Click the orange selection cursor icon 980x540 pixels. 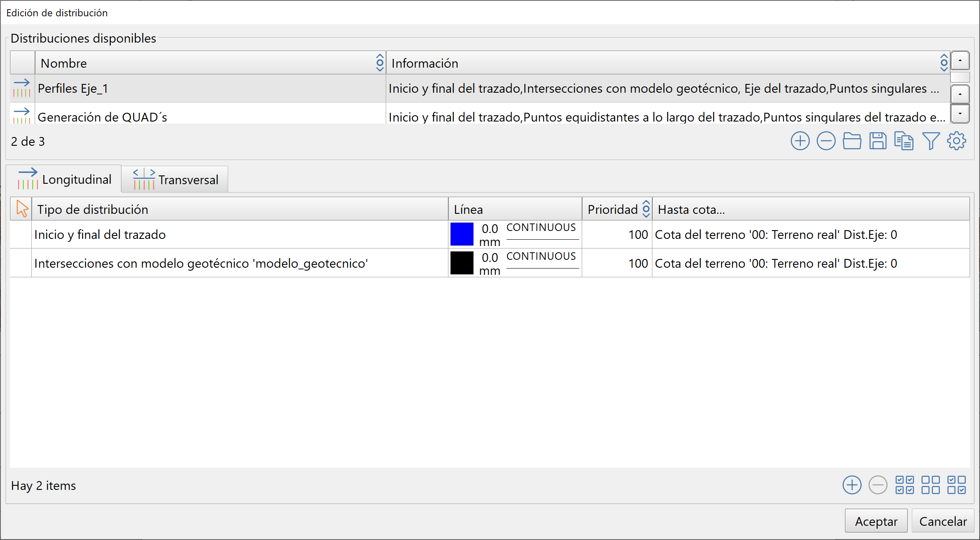click(22, 209)
